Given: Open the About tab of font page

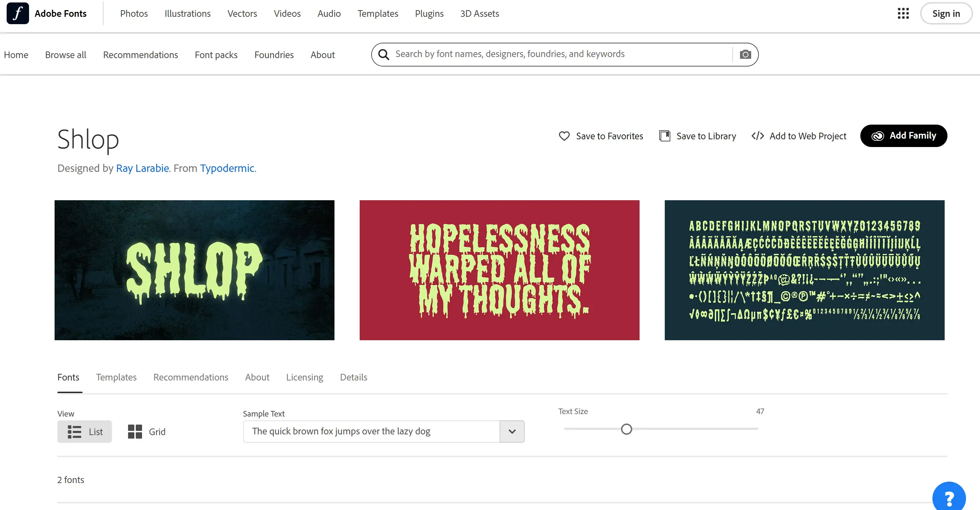Looking at the screenshot, I should (x=257, y=377).
